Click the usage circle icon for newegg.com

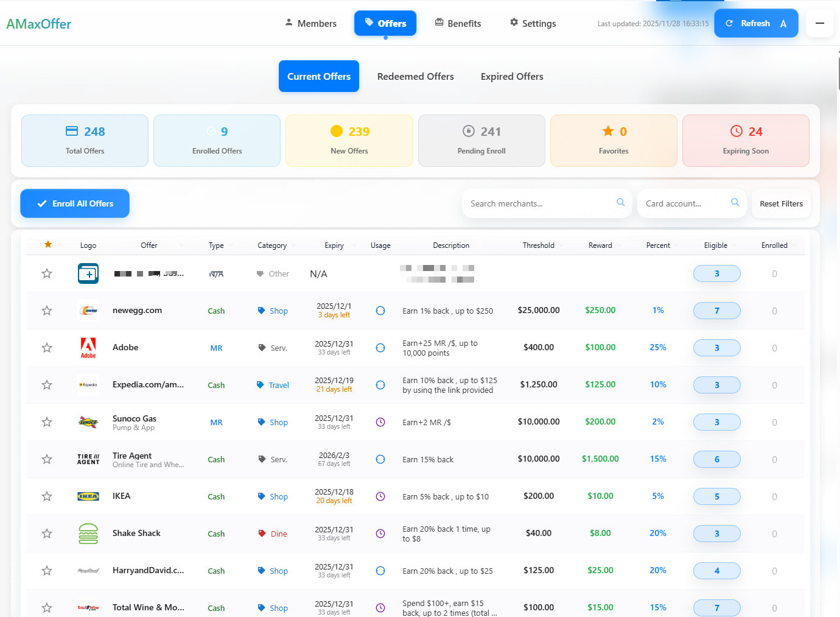(x=380, y=311)
